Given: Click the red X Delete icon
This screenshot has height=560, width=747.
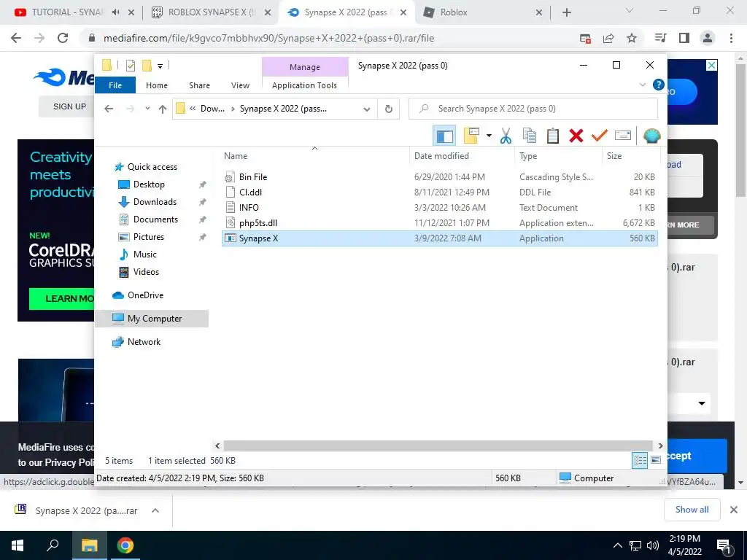Looking at the screenshot, I should tap(576, 136).
